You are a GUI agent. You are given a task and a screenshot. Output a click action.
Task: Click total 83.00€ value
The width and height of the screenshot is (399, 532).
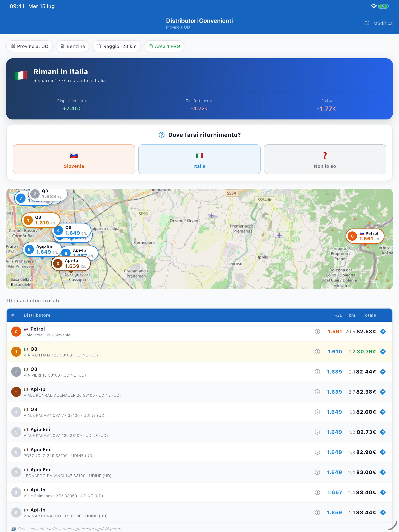tap(366, 472)
